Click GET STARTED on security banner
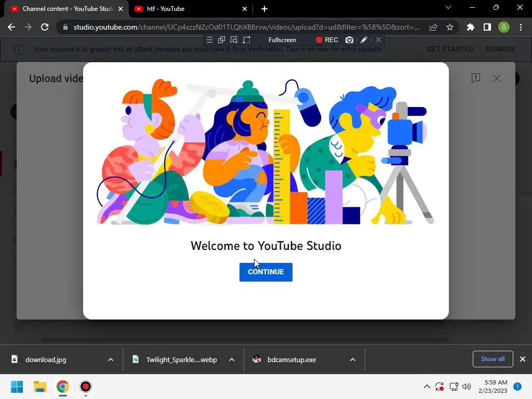This screenshot has height=399, width=532. [449, 49]
